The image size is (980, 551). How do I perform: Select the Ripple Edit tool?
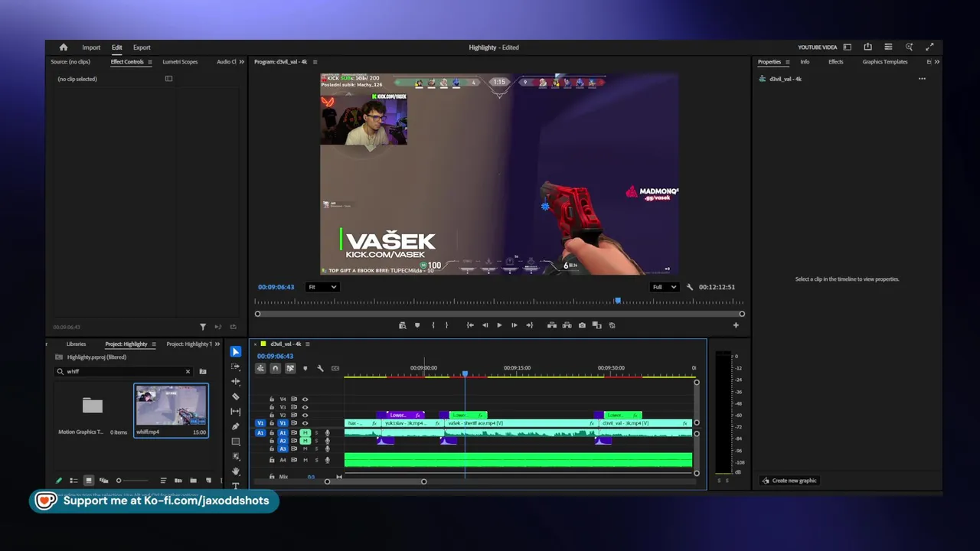tap(236, 381)
